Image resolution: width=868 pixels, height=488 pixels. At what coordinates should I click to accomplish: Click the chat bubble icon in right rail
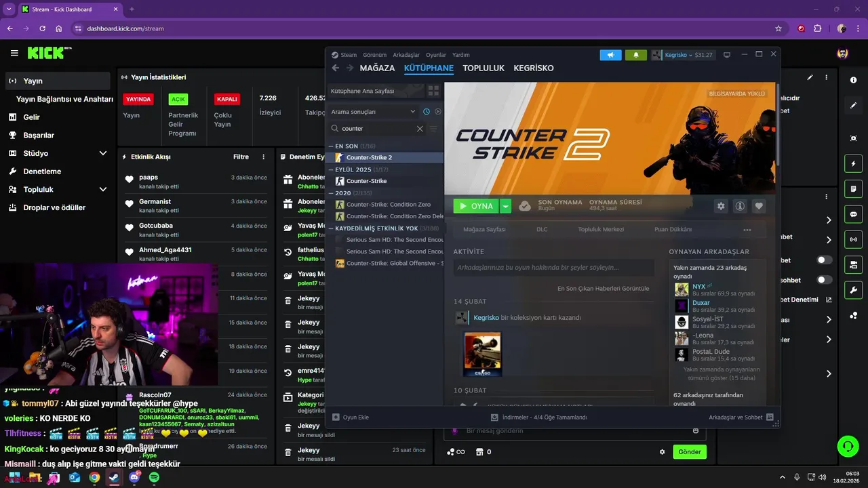[x=853, y=213]
